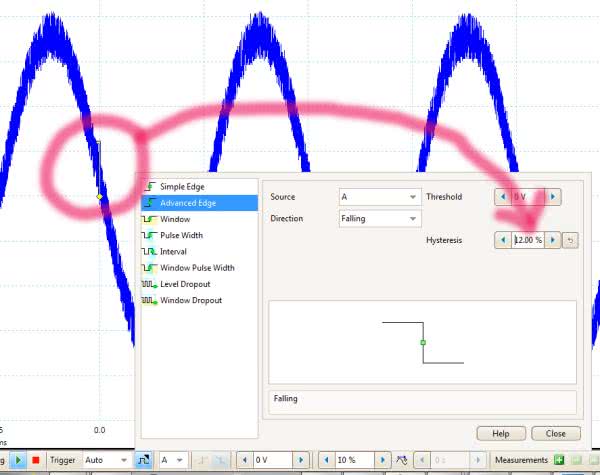
Task: Click the Help button
Action: pyautogui.click(x=500, y=433)
